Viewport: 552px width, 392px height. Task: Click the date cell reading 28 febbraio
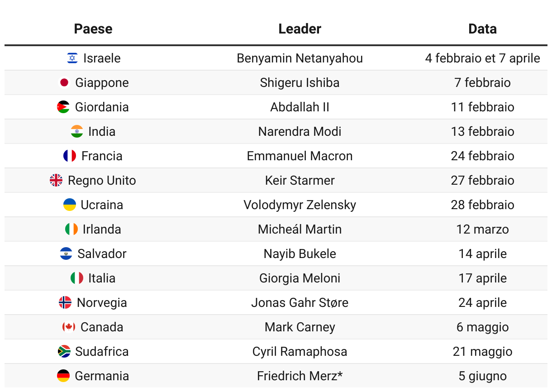(482, 205)
